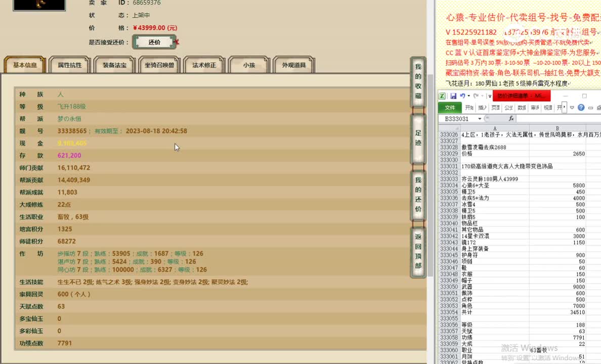Open the Customize Quick Access Toolbar dropdown

click(x=490, y=96)
